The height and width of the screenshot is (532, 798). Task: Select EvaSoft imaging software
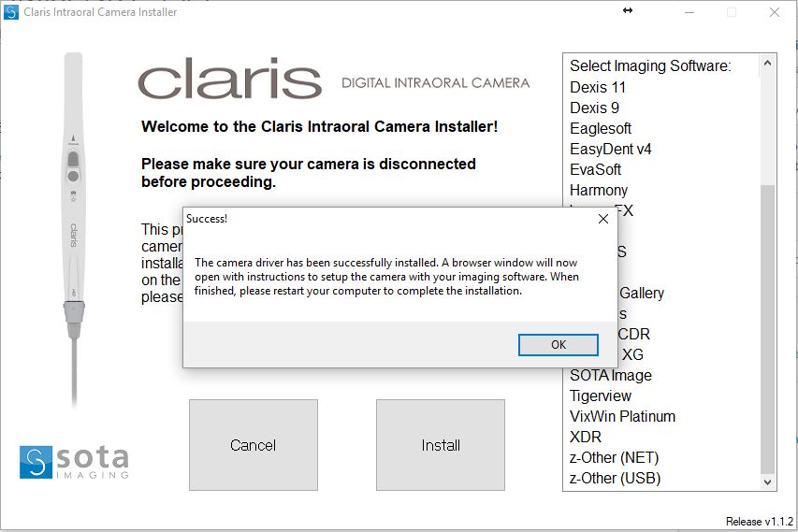click(x=595, y=169)
